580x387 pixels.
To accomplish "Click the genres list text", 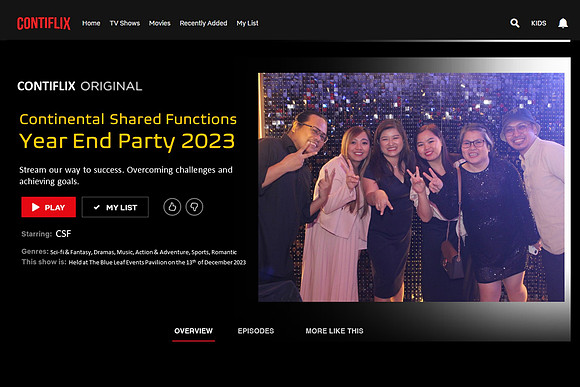I will coord(144,252).
